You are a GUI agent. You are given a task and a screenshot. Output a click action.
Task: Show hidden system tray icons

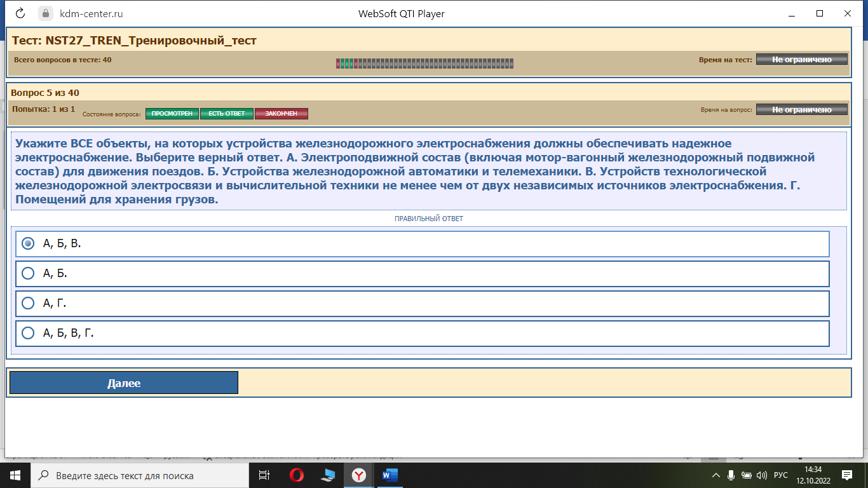(x=715, y=475)
